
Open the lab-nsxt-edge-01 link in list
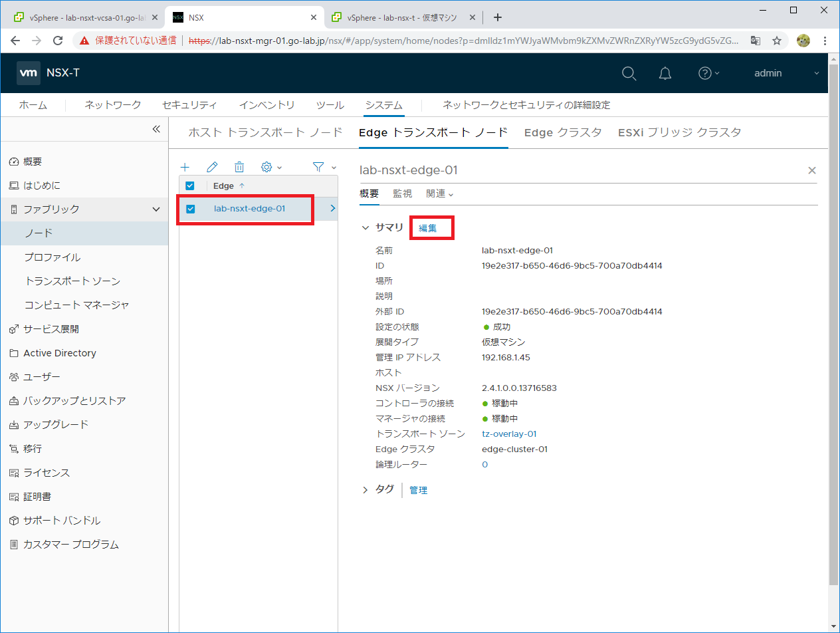pos(249,209)
